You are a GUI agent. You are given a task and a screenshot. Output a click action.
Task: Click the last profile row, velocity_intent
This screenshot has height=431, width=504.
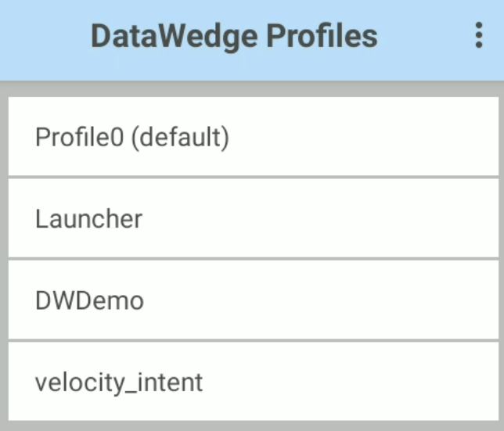[x=252, y=381]
